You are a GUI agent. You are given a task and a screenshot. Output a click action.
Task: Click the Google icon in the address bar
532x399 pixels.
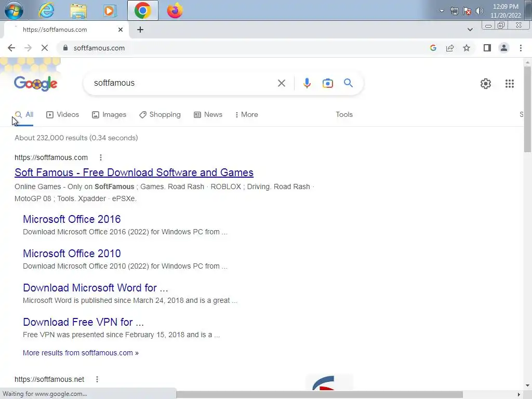(x=433, y=48)
